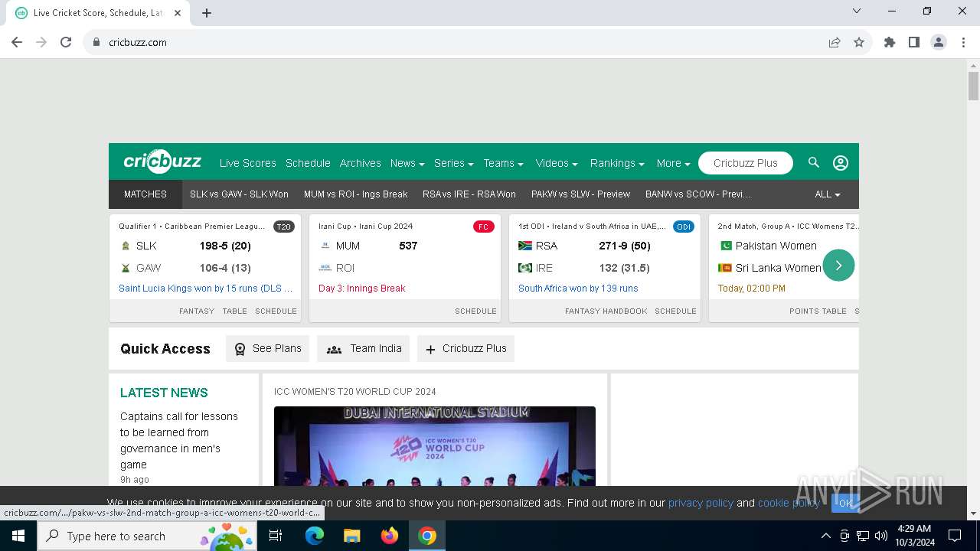
Task: Open the volume control in the system tray
Action: pos(881,536)
